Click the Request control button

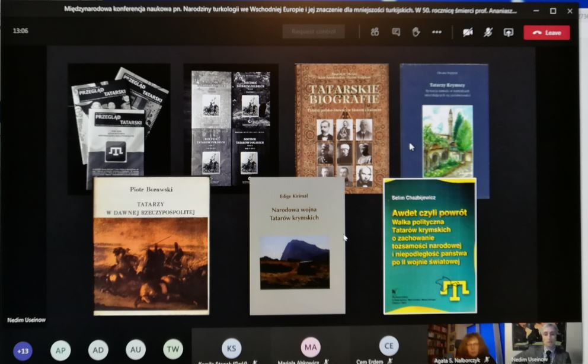314,31
